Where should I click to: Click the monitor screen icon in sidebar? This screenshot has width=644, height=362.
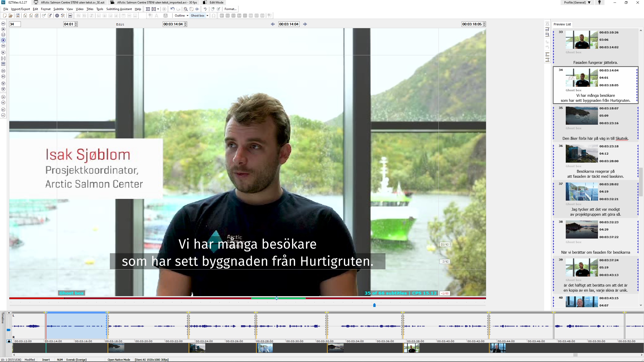(3, 64)
